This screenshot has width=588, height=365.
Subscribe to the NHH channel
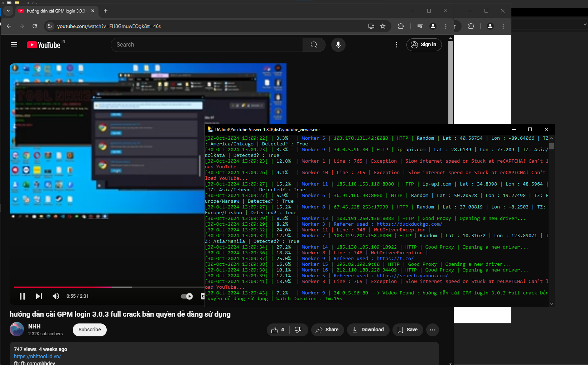[x=90, y=330]
